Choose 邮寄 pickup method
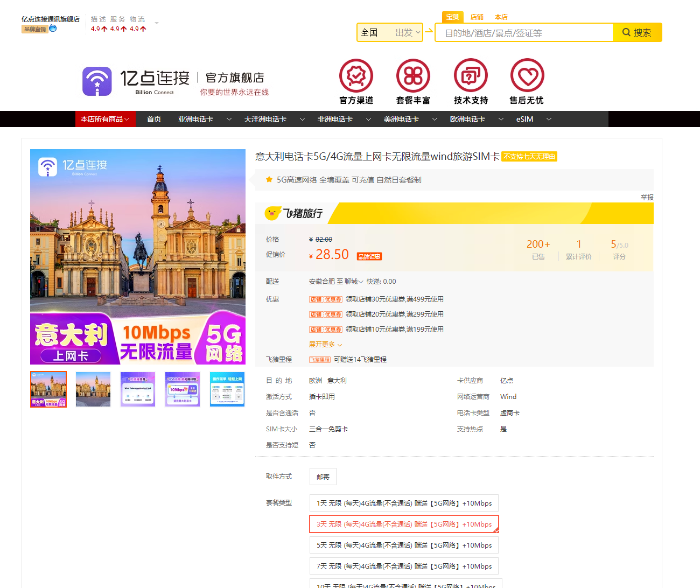Image resolution: width=700 pixels, height=588 pixels. 323,477
